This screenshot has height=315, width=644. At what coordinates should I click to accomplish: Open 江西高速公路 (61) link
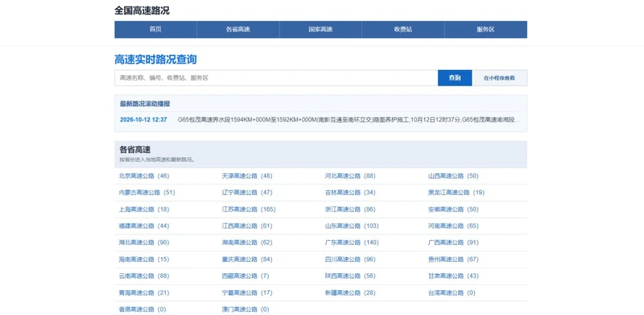(247, 226)
